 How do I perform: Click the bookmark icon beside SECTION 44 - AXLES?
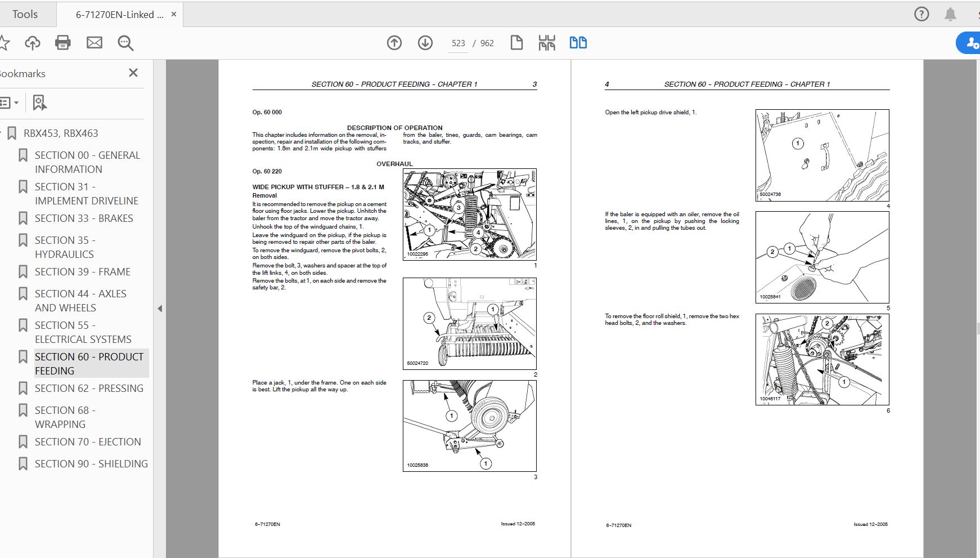pos(23,293)
